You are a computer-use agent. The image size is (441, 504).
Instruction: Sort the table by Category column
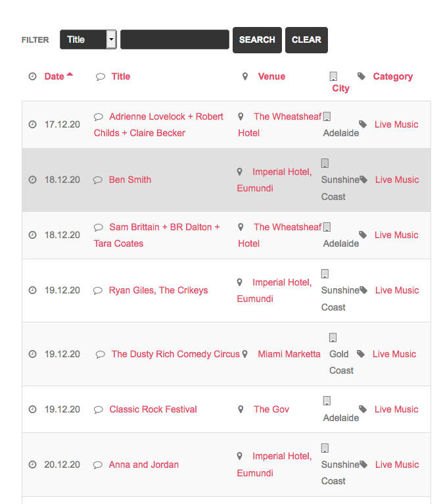point(393,76)
